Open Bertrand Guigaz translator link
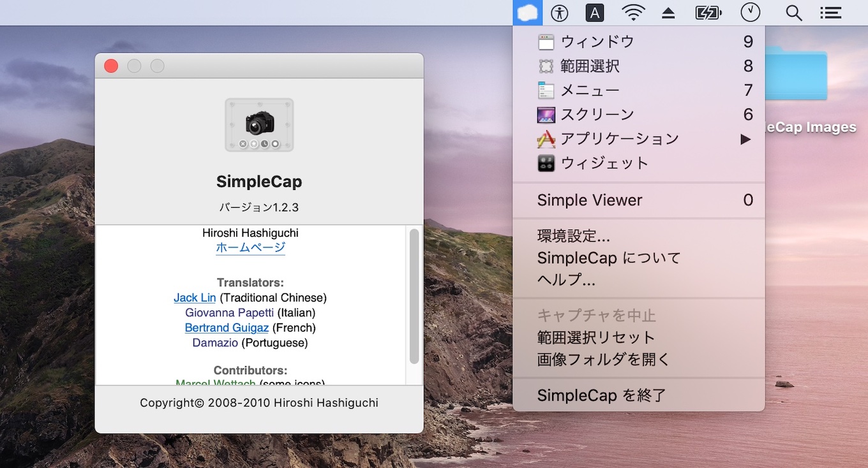This screenshot has height=468, width=868. 227,328
